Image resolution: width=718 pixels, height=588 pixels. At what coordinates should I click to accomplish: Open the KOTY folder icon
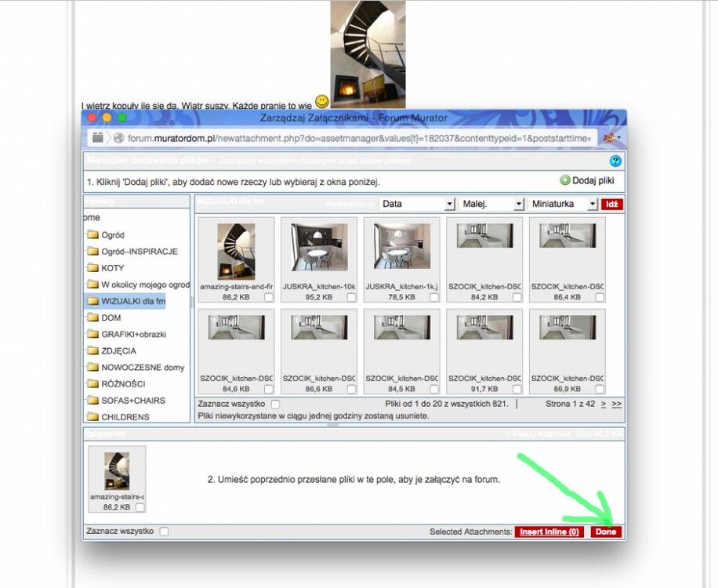pyautogui.click(x=92, y=268)
